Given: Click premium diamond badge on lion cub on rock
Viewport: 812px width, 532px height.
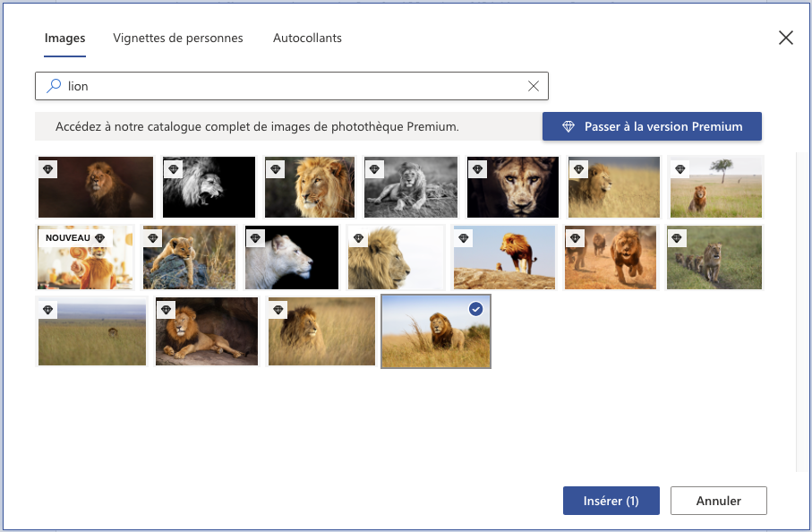Looking at the screenshot, I should coord(153,238).
